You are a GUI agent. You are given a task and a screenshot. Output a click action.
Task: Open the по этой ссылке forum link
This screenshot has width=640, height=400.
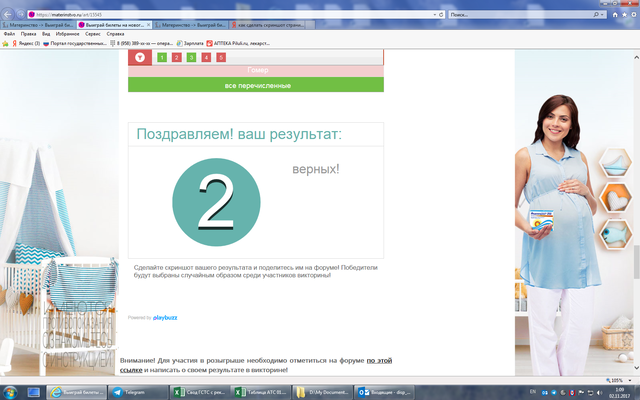[x=380, y=360]
